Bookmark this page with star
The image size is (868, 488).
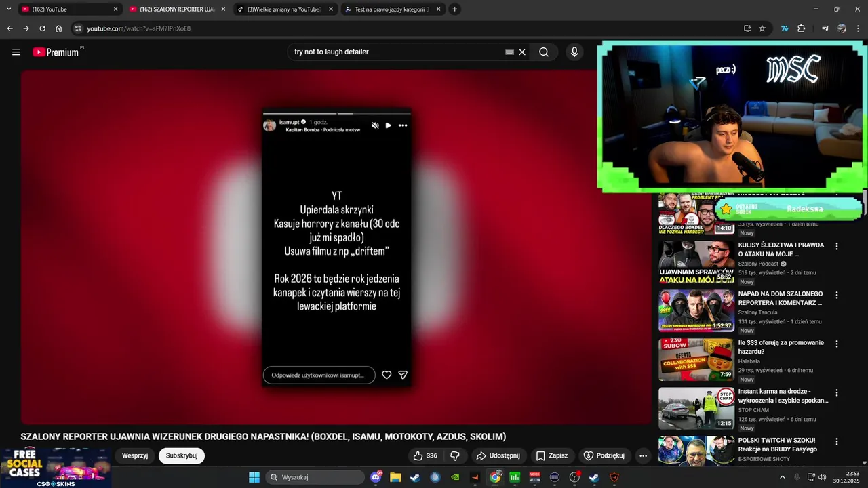point(762,28)
